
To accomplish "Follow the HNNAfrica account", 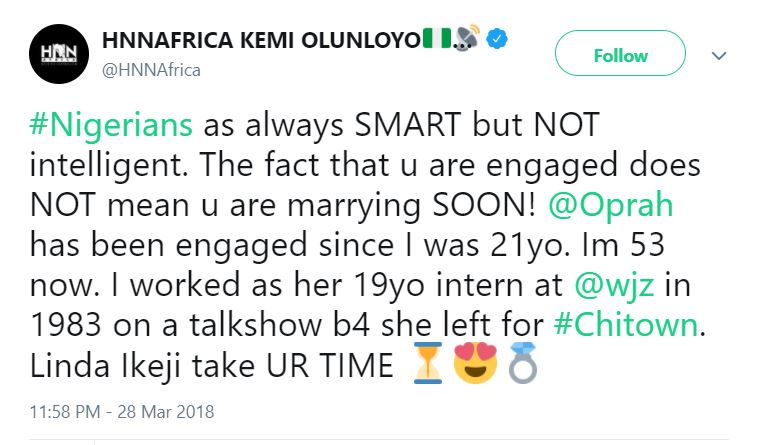I will click(x=620, y=55).
